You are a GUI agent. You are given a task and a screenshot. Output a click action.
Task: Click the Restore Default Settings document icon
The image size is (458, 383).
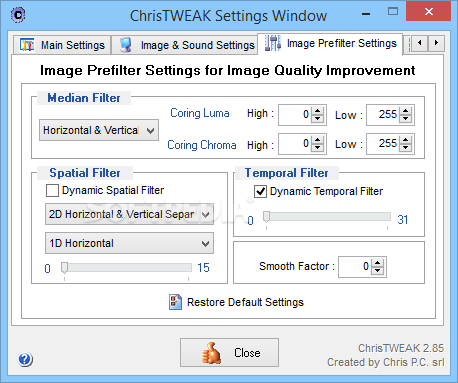[x=175, y=302]
